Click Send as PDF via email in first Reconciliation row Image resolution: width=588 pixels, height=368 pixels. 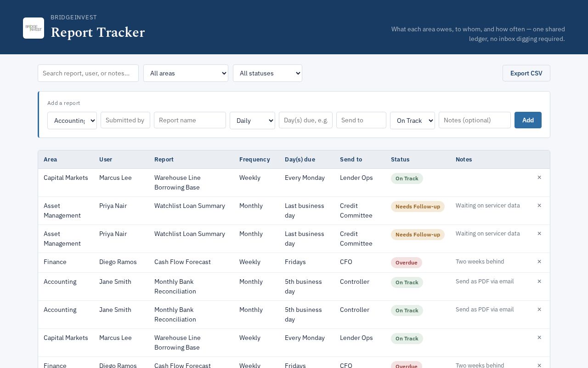click(x=485, y=281)
